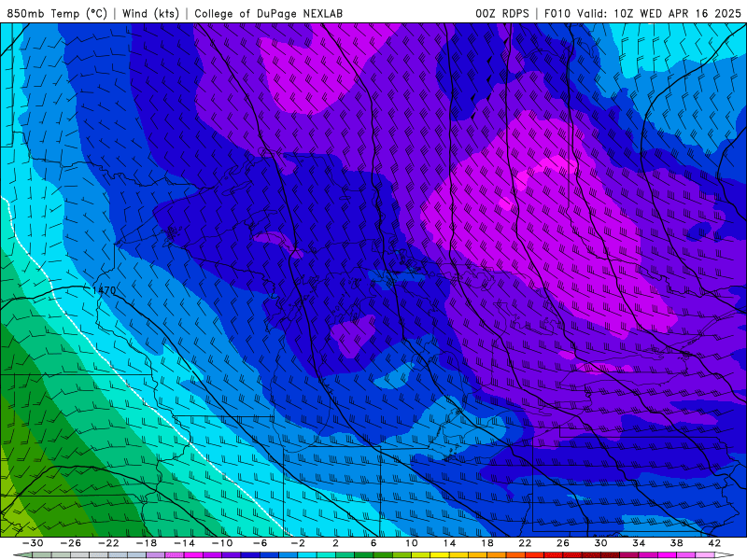
Task: Click the positive '14' color scale label
Action: click(449, 543)
